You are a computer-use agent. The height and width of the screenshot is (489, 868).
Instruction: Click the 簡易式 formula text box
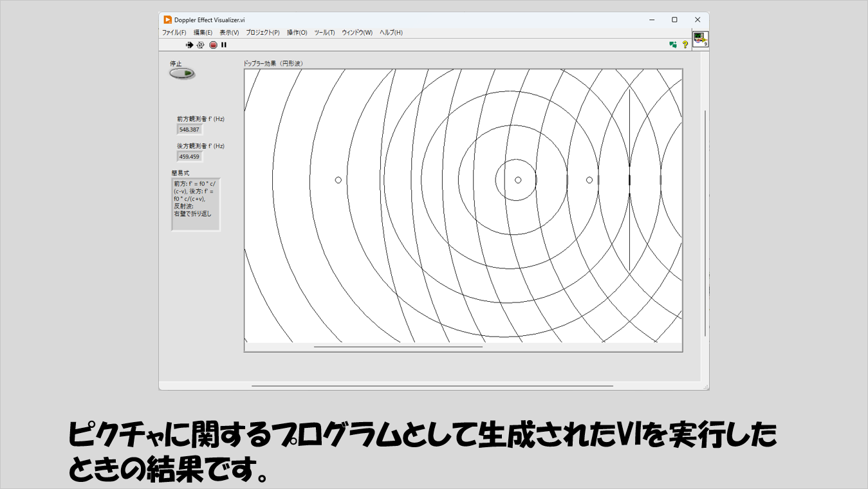(196, 205)
